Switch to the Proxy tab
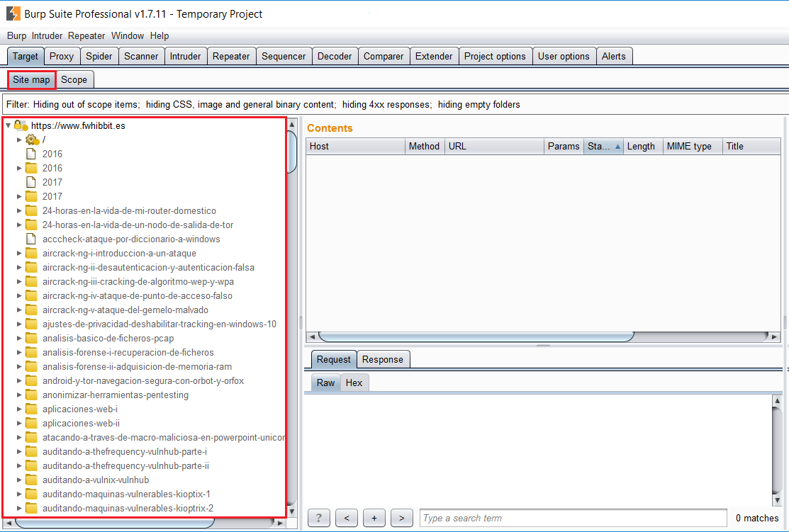 (62, 56)
